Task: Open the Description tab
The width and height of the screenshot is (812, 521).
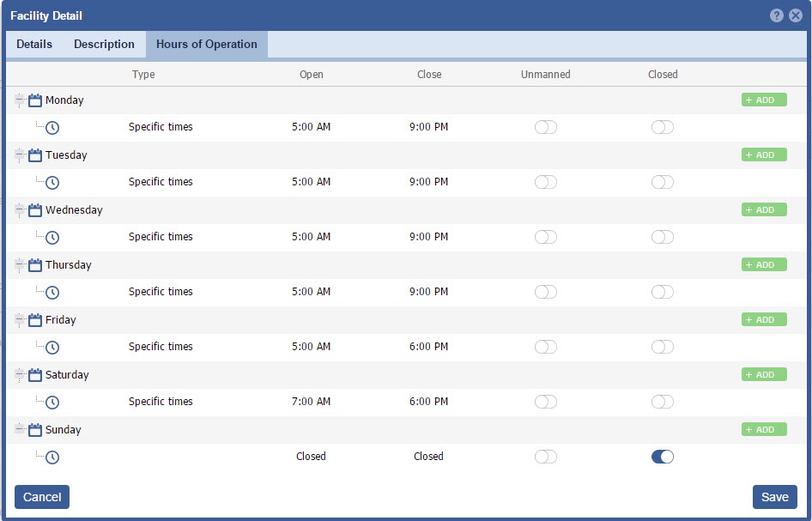Action: 104,45
